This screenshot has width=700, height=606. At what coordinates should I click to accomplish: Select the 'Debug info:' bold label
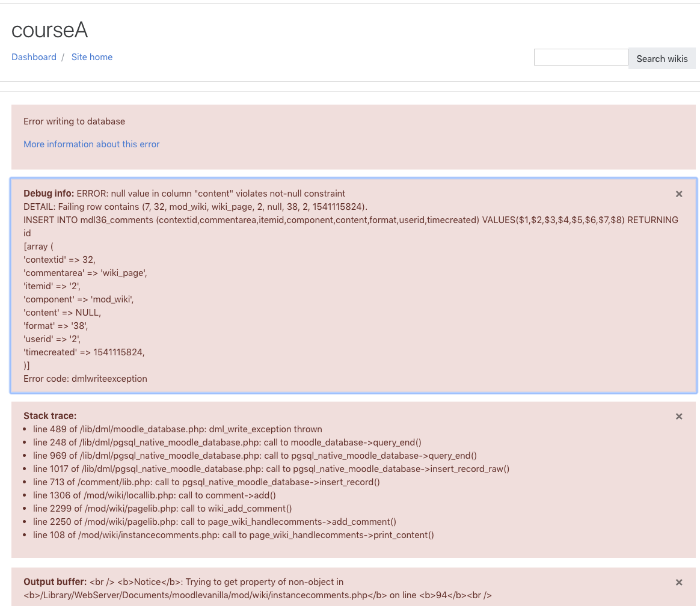[x=49, y=194]
